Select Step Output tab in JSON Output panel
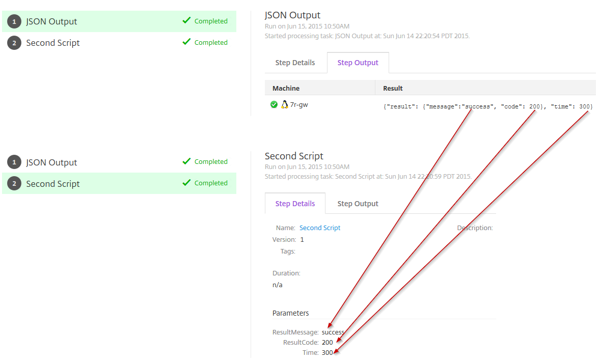 click(x=358, y=63)
